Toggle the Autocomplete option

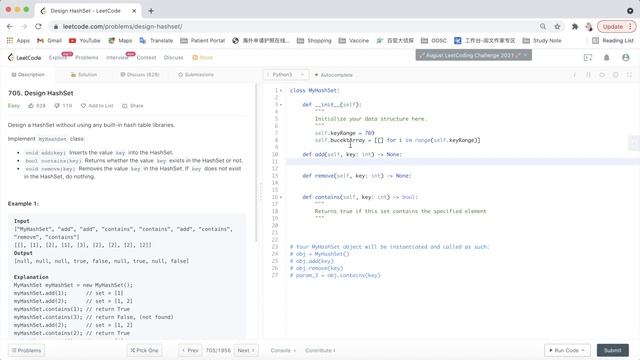pyautogui.click(x=333, y=75)
